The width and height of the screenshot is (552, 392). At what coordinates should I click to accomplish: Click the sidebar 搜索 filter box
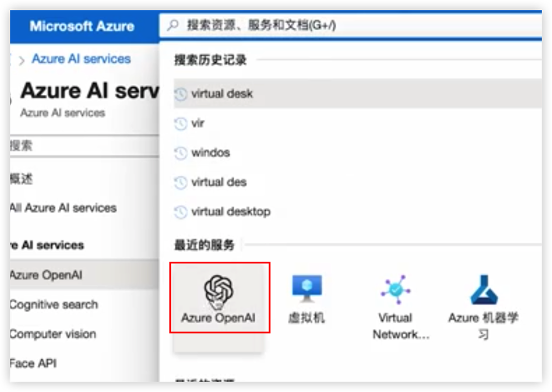(83, 146)
